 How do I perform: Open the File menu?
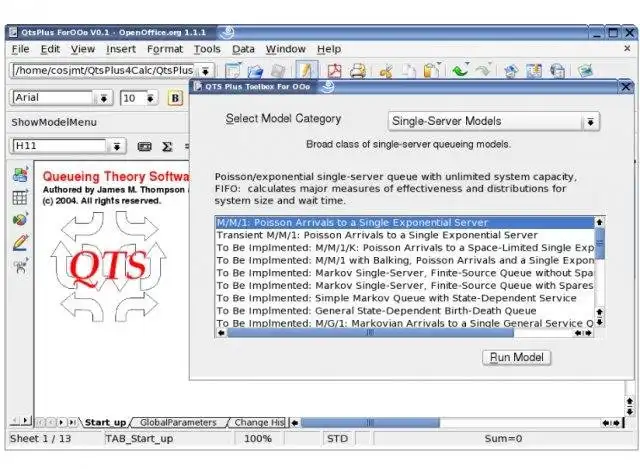point(20,49)
